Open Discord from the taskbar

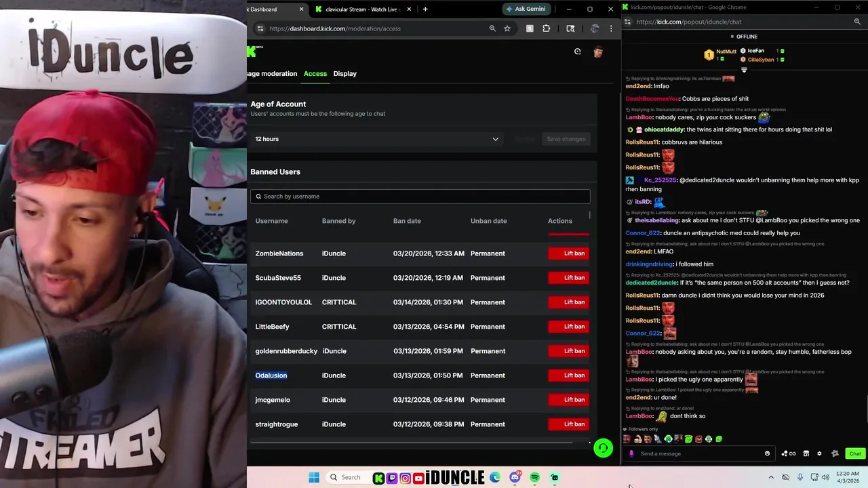click(x=515, y=478)
